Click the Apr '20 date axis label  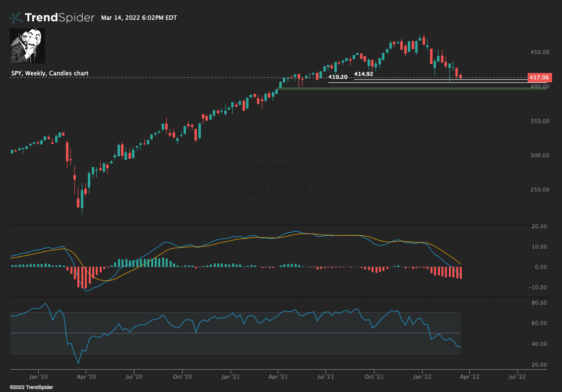[x=85, y=377]
